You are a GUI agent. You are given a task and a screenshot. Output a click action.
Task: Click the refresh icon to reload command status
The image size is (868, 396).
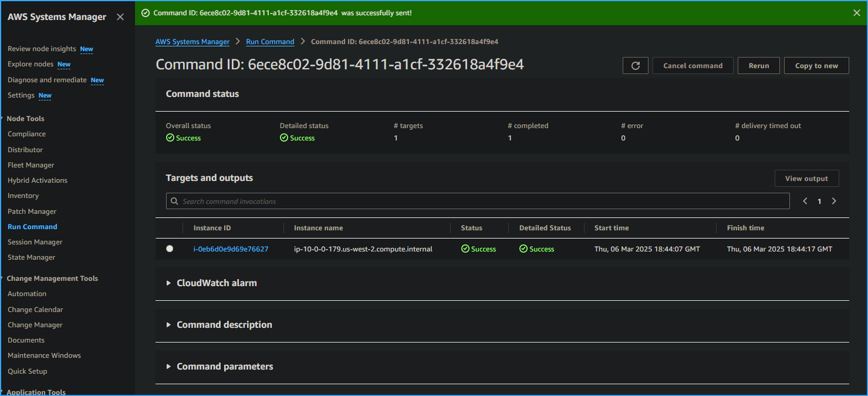tap(635, 65)
